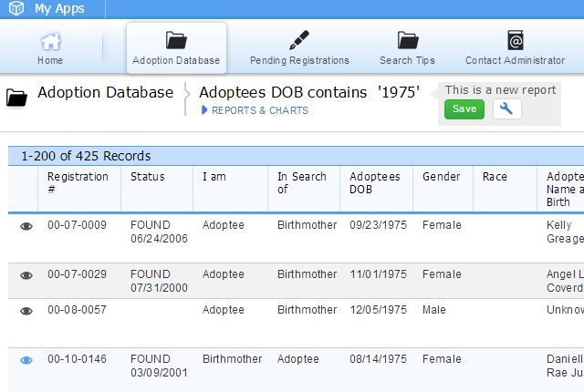This screenshot has height=392, width=584.
Task: Click the wrench customize report button
Action: pos(507,109)
